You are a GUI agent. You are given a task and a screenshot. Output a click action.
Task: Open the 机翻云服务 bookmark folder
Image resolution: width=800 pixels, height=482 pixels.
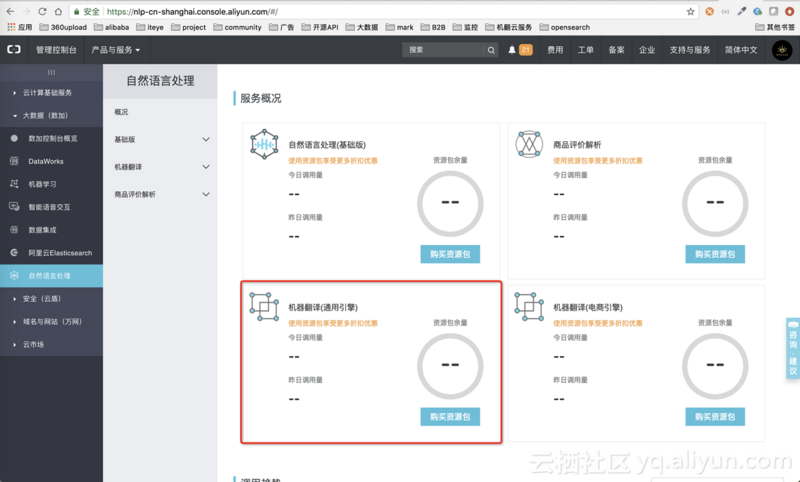pos(509,27)
